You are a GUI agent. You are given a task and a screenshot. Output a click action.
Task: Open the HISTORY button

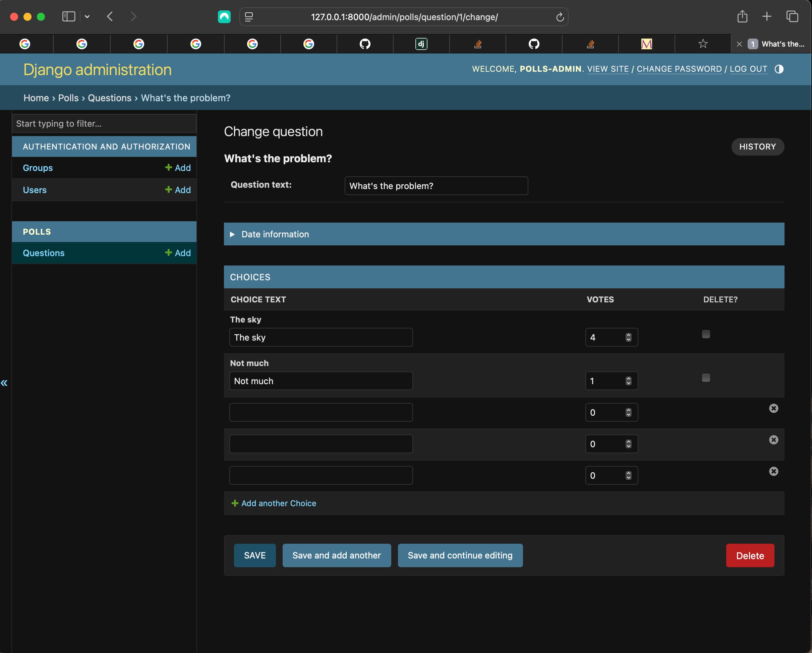(x=757, y=146)
